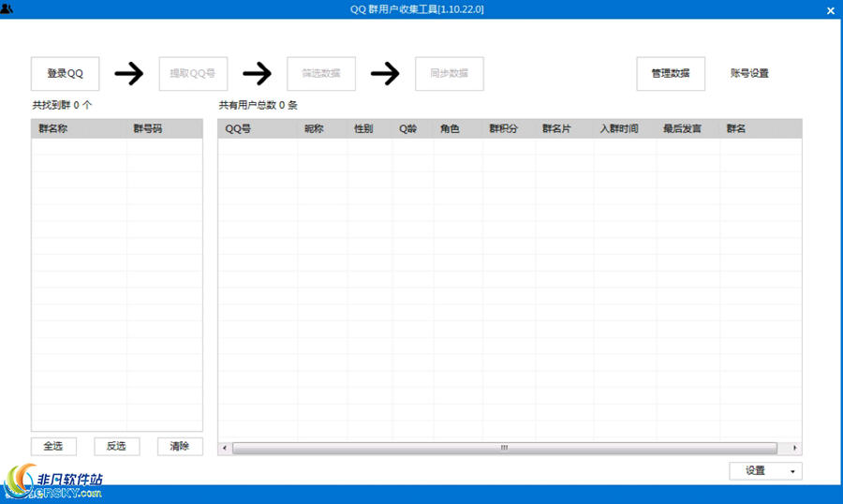843x504 pixels.
Task: Click the 反选 button
Action: click(x=117, y=447)
